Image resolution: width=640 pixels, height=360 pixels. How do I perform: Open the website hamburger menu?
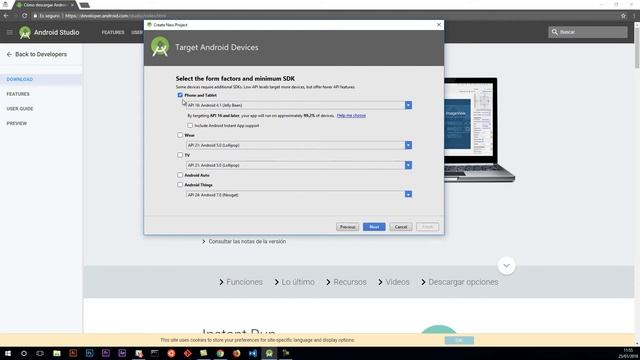click(x=9, y=32)
